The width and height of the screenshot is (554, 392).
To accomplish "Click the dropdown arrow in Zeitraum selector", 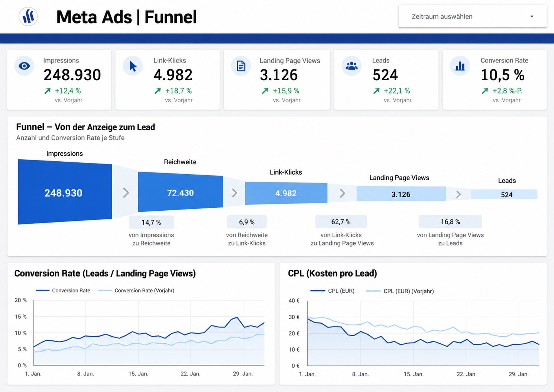I will click(532, 16).
